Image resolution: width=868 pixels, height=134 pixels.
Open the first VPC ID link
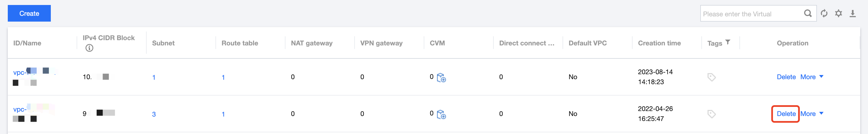coord(19,73)
